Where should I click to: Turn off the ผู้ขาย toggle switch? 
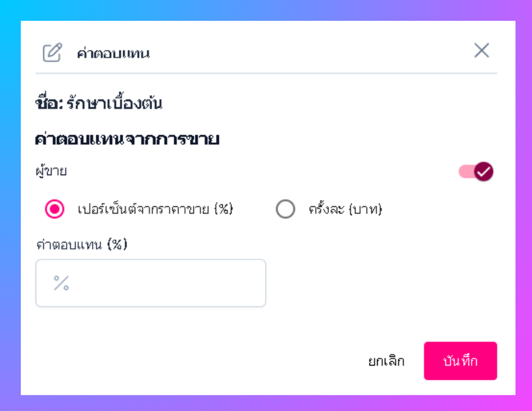coord(476,171)
